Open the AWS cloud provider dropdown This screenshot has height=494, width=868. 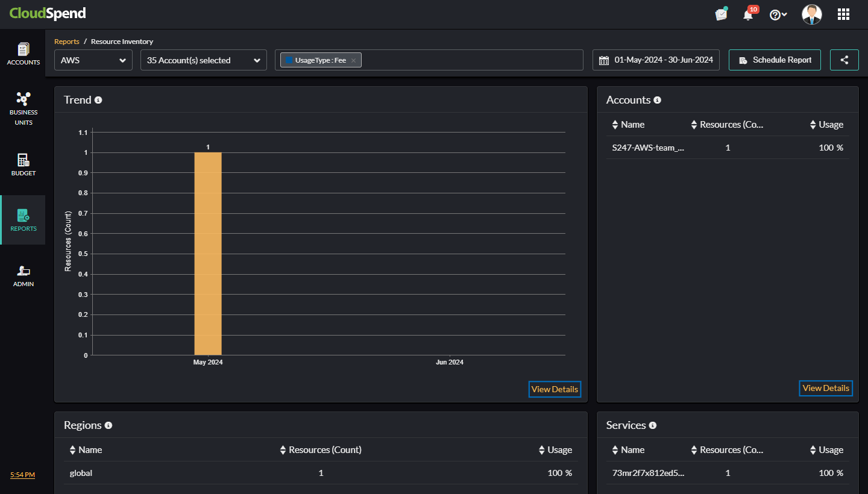click(x=93, y=60)
